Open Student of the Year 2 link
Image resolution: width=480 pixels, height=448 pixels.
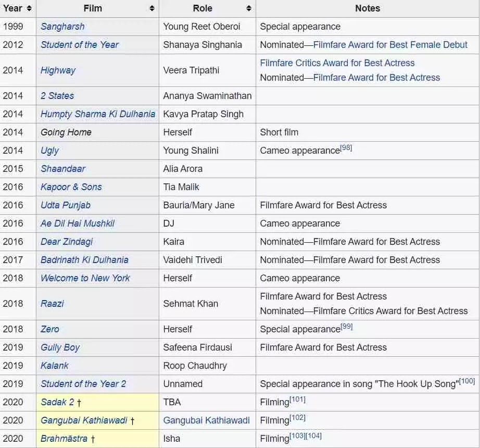tap(83, 384)
